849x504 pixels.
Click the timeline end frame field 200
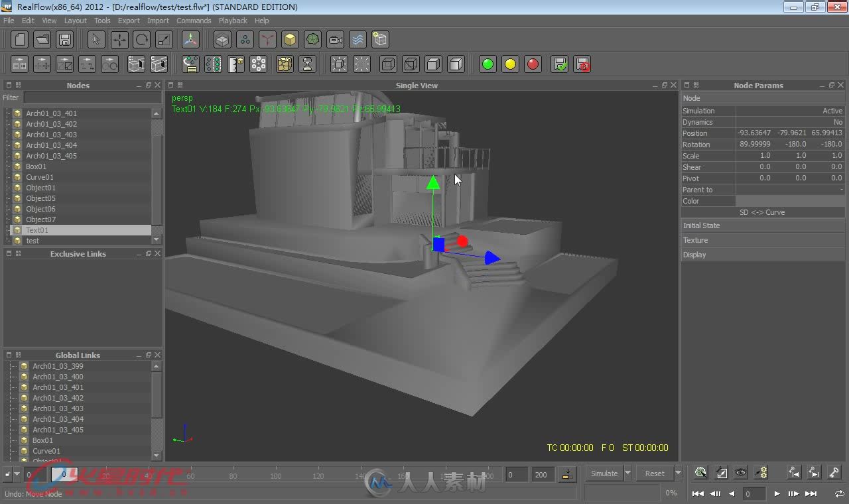coord(543,474)
